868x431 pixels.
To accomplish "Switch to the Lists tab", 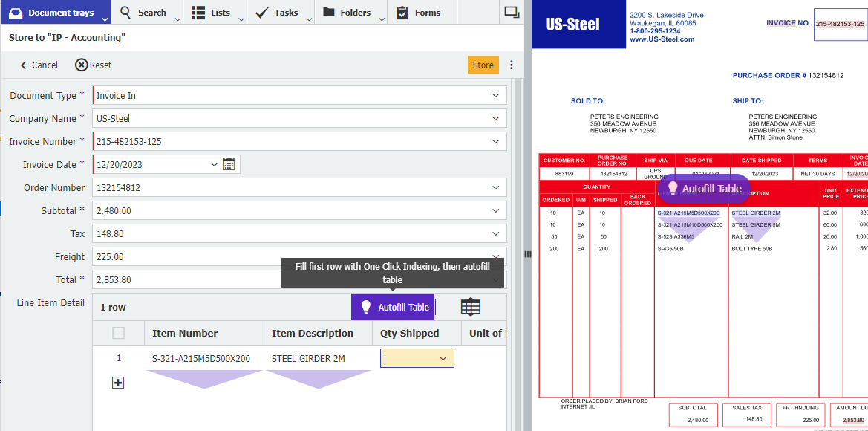I will pyautogui.click(x=211, y=12).
